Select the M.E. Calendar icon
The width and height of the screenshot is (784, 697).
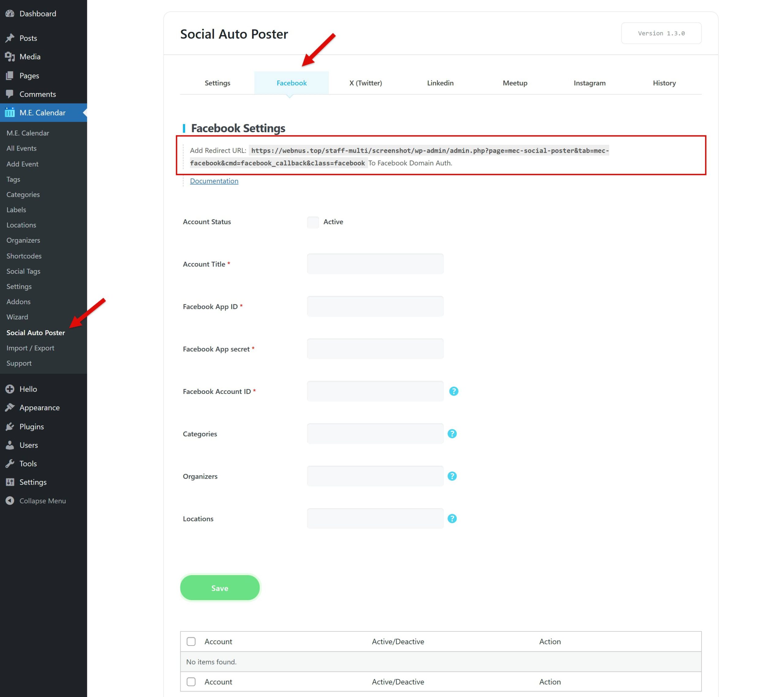pyautogui.click(x=9, y=112)
